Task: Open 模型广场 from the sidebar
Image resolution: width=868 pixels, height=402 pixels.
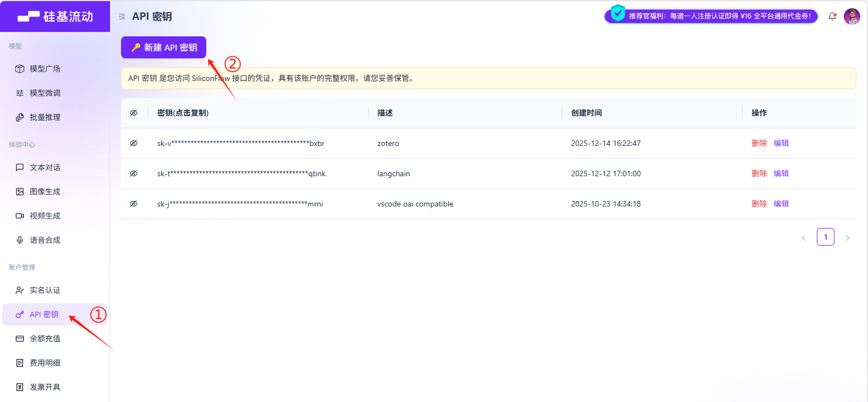Action: pos(45,69)
